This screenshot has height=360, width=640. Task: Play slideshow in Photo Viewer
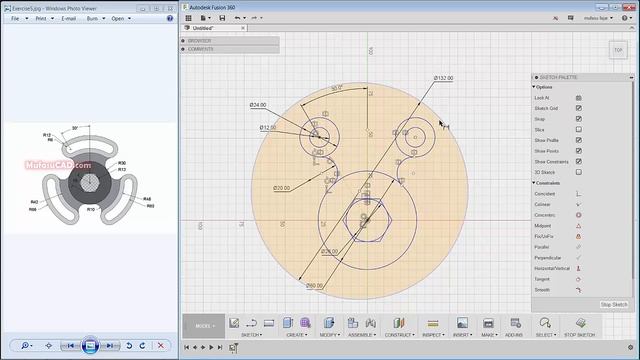[x=90, y=346]
